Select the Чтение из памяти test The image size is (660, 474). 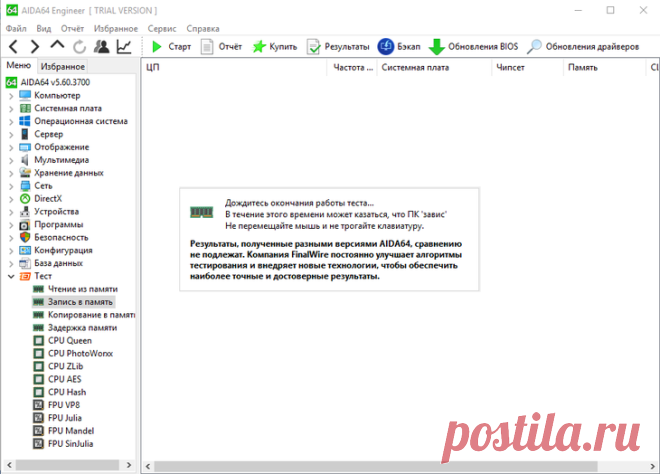[x=75, y=289]
